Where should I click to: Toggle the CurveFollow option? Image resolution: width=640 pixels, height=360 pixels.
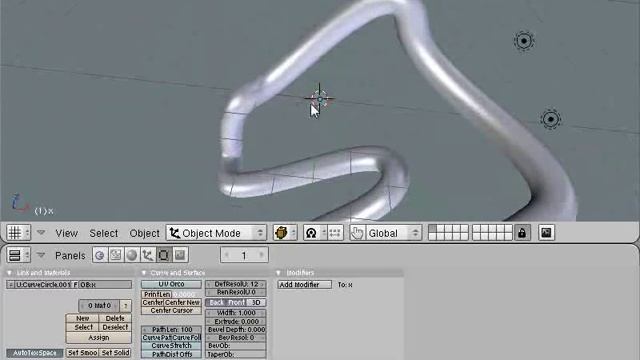(187, 338)
